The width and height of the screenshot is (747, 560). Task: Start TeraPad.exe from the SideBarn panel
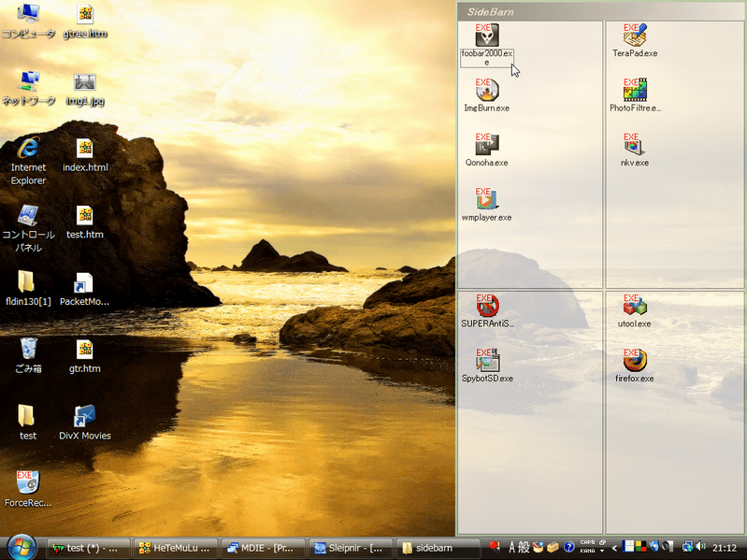(x=635, y=36)
